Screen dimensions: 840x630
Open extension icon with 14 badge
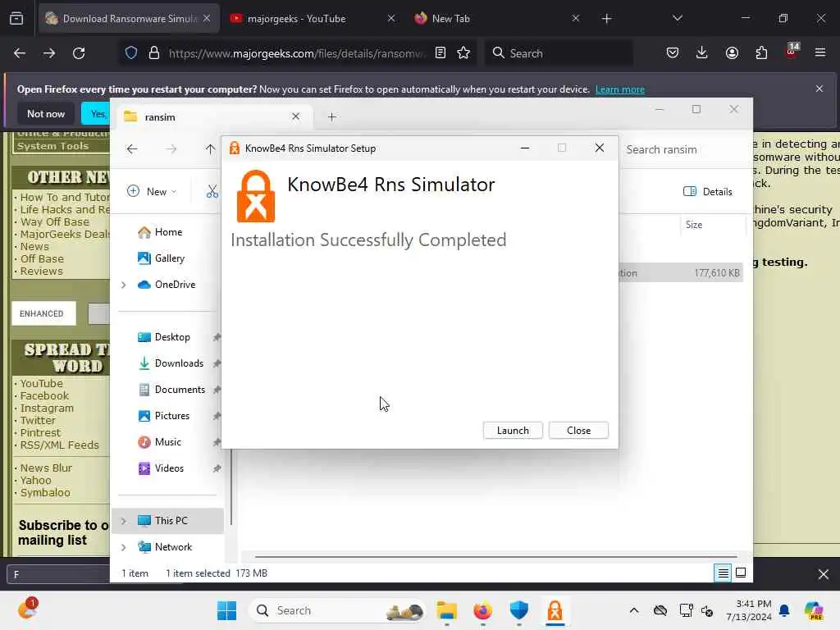792,52
